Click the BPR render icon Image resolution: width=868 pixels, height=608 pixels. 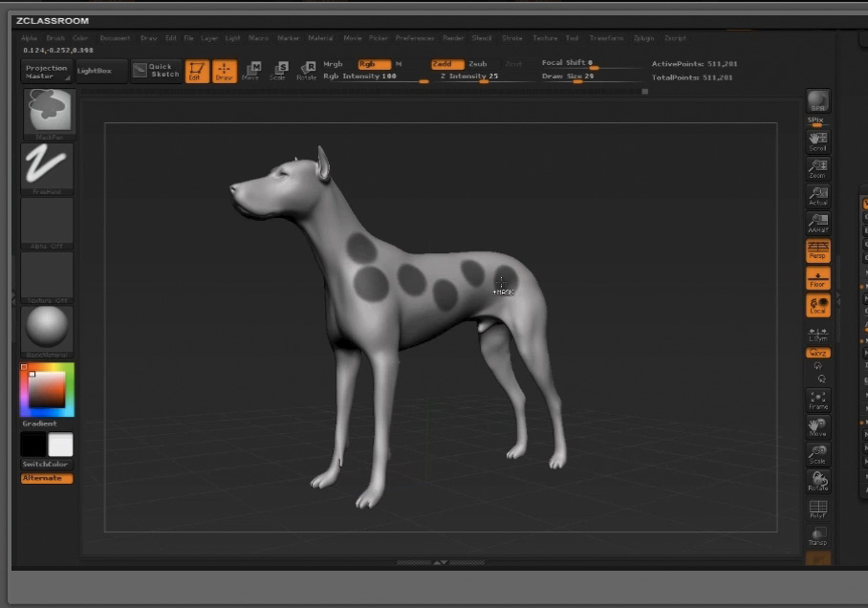pos(817,102)
